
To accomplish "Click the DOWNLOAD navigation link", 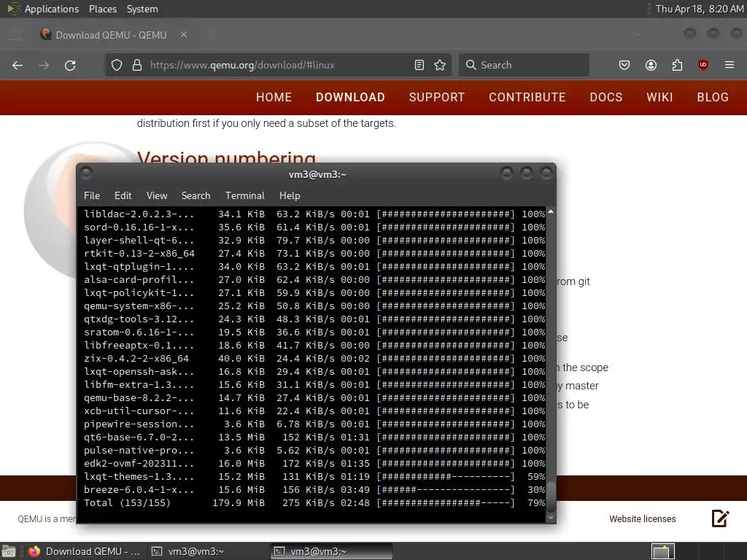I will pos(350,97).
